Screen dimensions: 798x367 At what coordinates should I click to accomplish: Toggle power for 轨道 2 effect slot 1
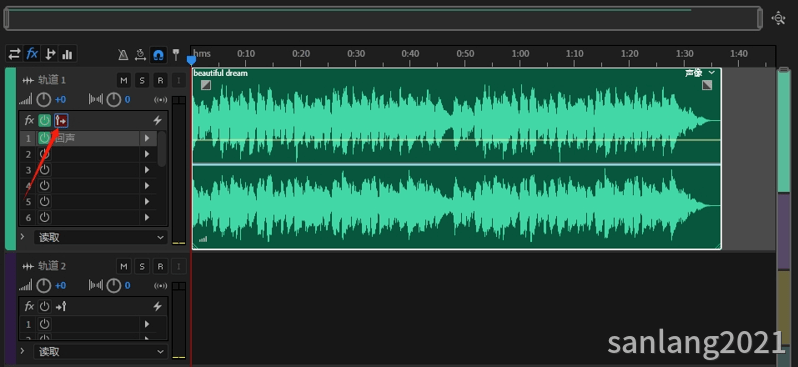click(45, 324)
